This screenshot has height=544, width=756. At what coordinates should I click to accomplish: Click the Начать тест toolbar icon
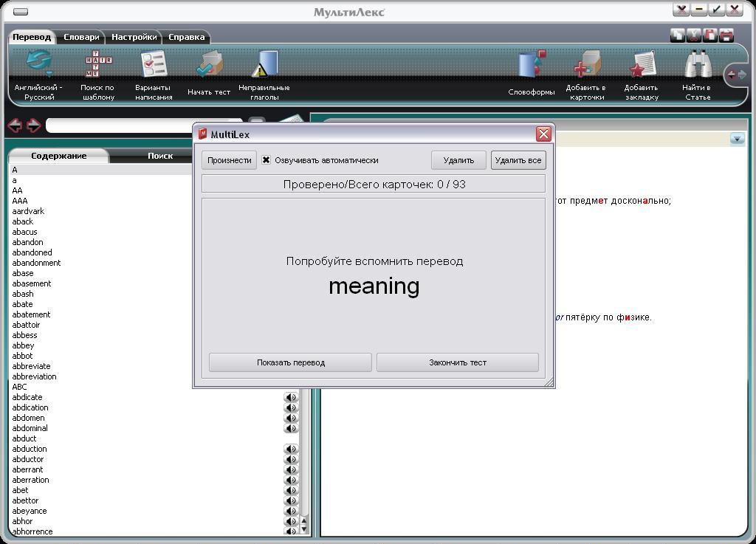209,66
